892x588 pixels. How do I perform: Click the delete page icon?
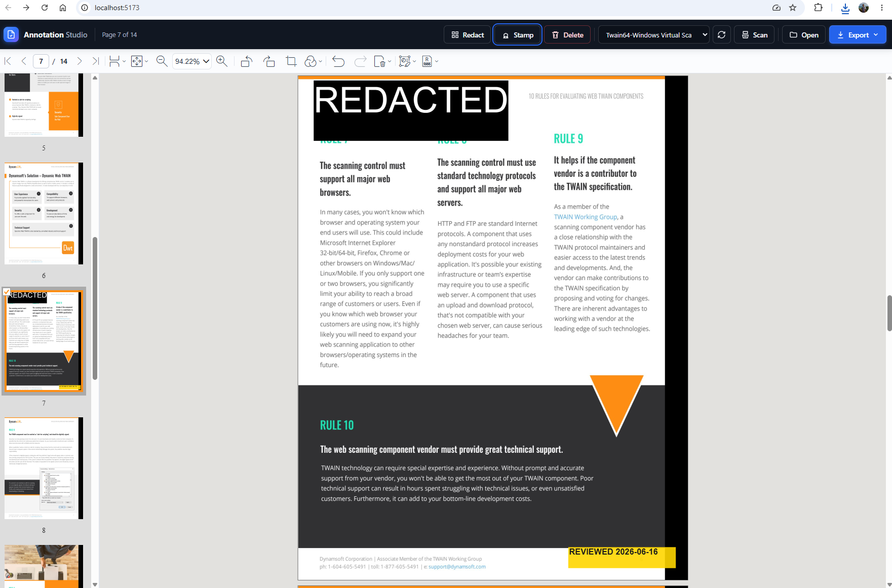[x=380, y=61]
